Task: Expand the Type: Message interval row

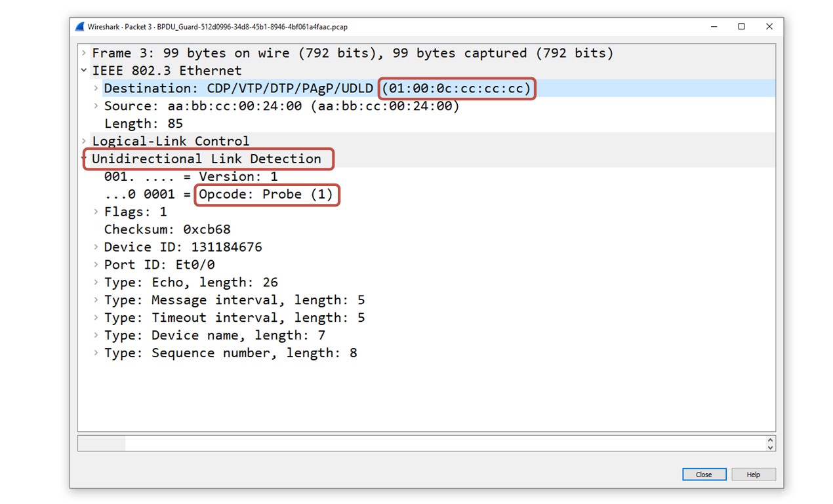Action: tap(96, 300)
